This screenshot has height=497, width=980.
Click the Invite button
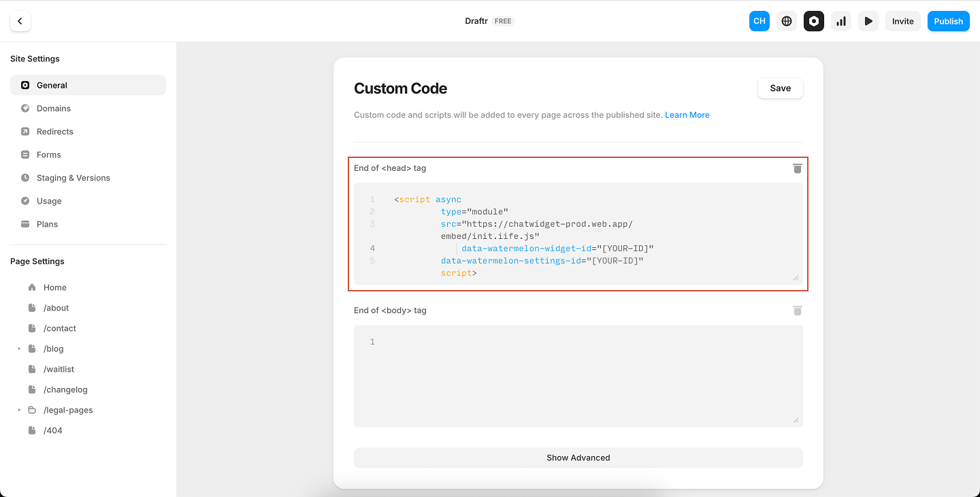[x=903, y=21]
